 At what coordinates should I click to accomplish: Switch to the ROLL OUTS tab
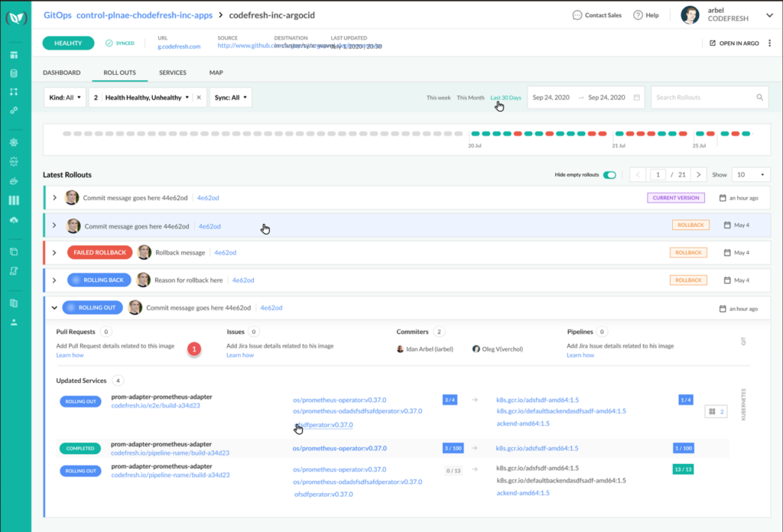tap(119, 73)
